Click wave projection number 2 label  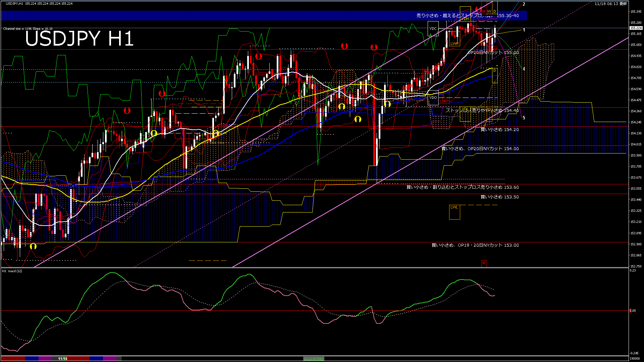coord(524,4)
